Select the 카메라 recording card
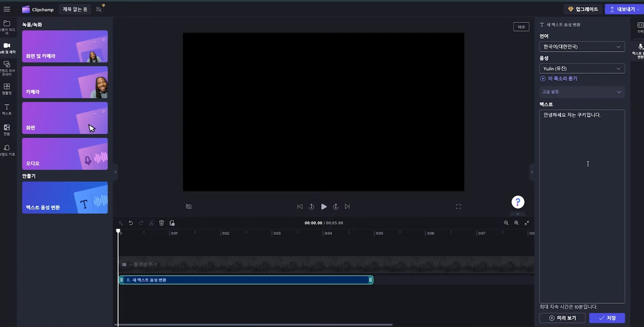 click(x=65, y=82)
